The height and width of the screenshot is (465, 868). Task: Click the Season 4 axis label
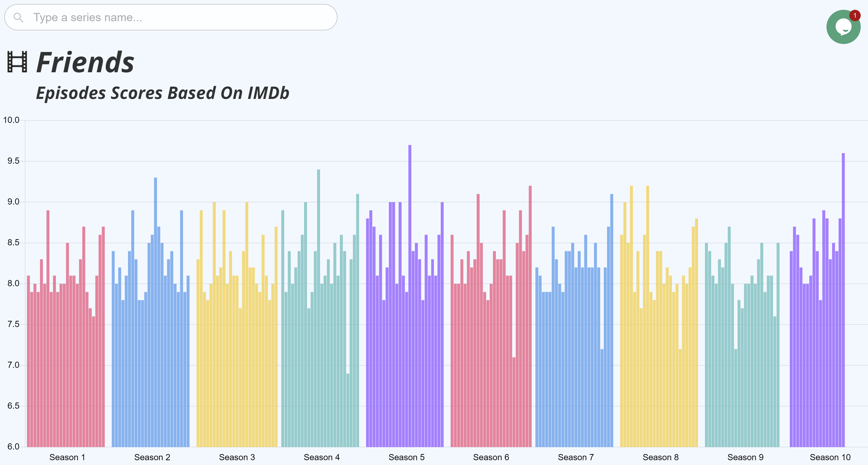pos(322,457)
